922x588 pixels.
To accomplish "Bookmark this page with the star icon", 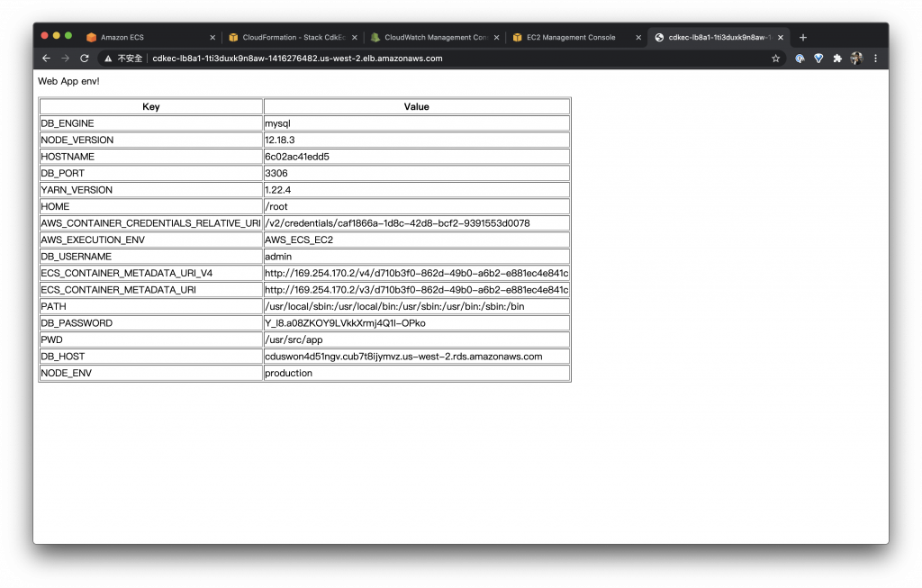I will 775,59.
